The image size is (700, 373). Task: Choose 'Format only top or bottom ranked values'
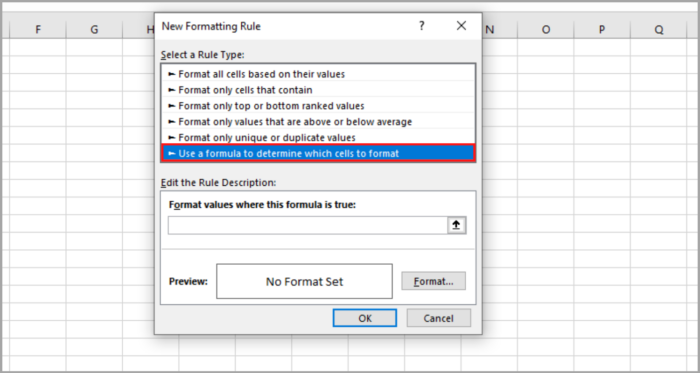click(318, 106)
